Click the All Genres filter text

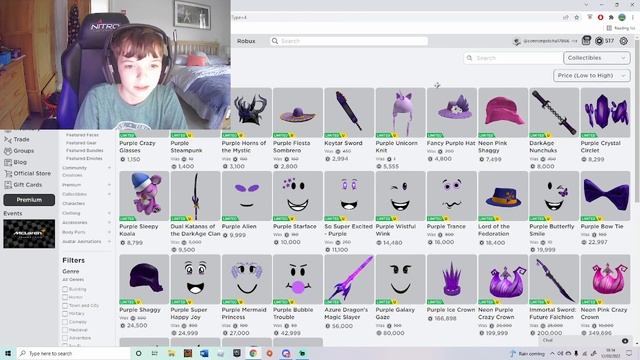73,280
